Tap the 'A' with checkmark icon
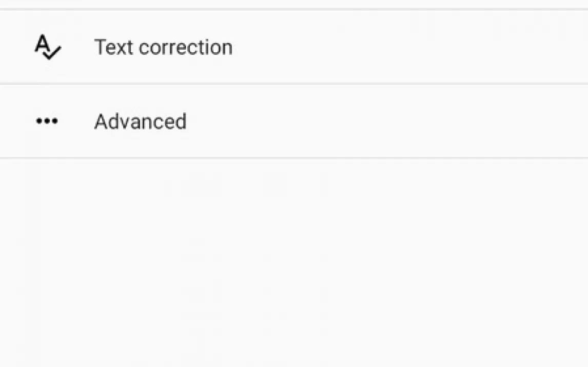Viewport: 588px width, 367px height. click(47, 48)
